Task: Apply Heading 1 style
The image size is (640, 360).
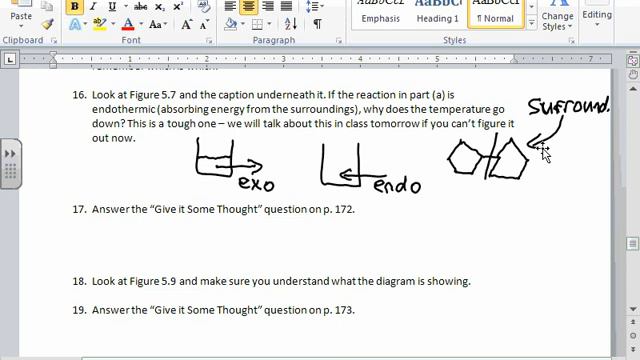Action: click(438, 13)
